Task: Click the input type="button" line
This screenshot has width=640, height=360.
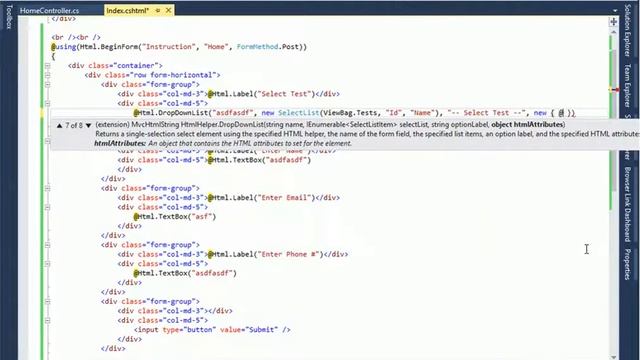Action: tap(212, 330)
